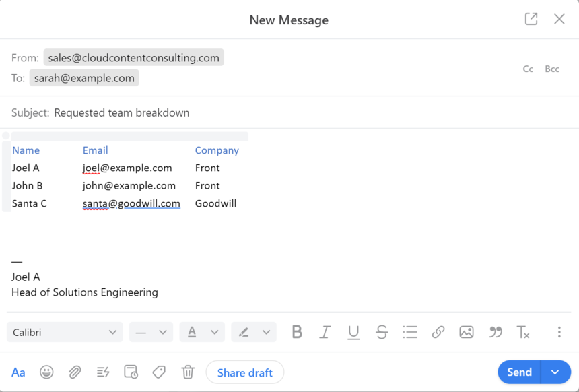Open the tag/label icon

[159, 372]
